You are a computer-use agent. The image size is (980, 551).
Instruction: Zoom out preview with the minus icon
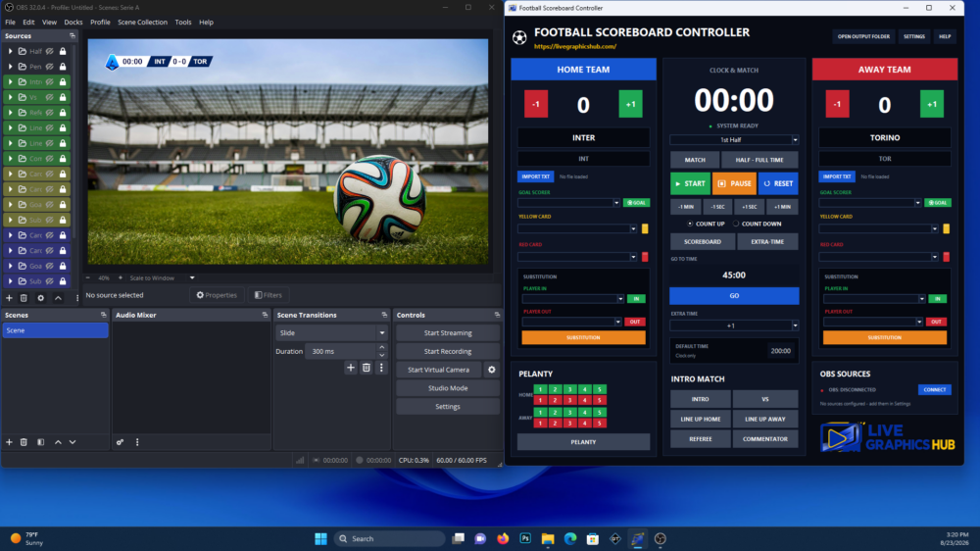(x=88, y=277)
